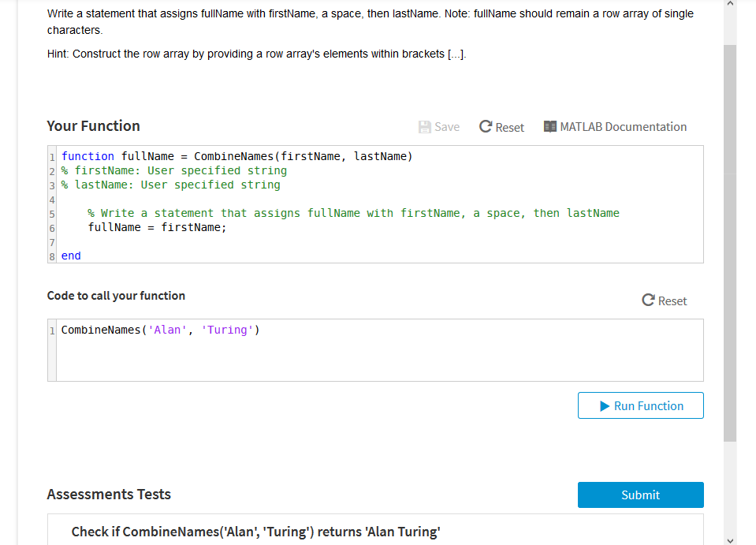This screenshot has height=545, width=756.
Task: Expand the Assessments Tests section
Action: (x=109, y=495)
